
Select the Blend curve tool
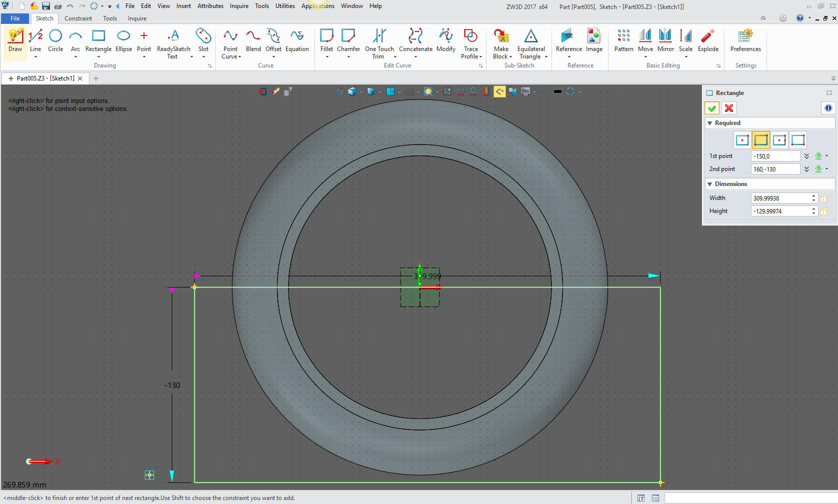(x=253, y=41)
